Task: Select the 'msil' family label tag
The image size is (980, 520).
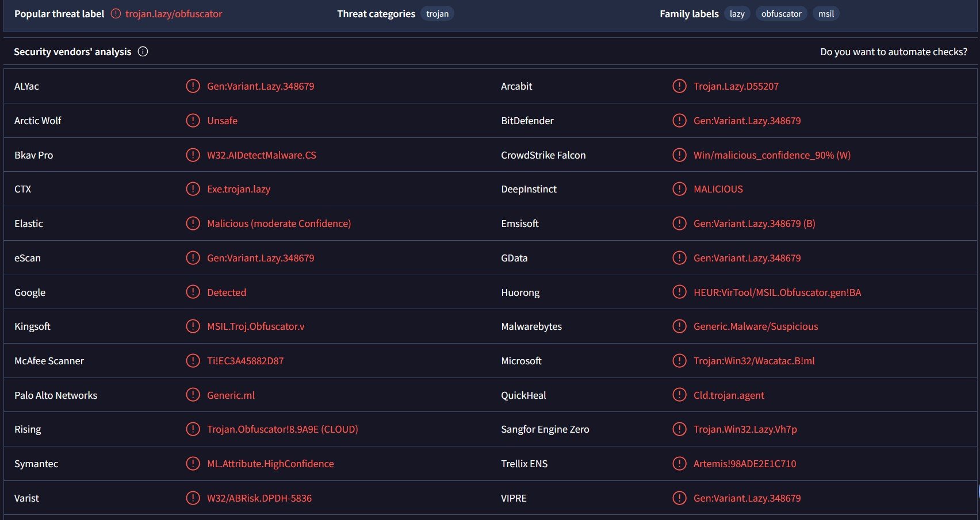Action: (826, 14)
